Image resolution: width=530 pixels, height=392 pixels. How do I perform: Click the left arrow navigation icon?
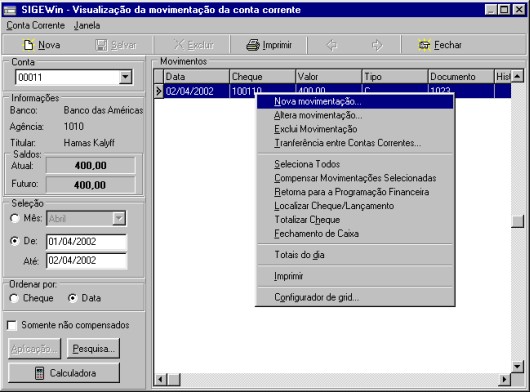tap(332, 45)
